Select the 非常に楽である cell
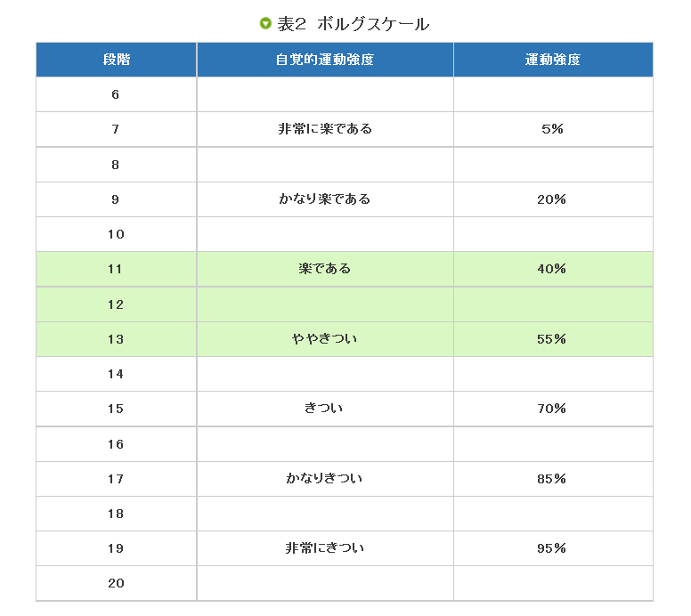The height and width of the screenshot is (616, 691). (x=325, y=129)
